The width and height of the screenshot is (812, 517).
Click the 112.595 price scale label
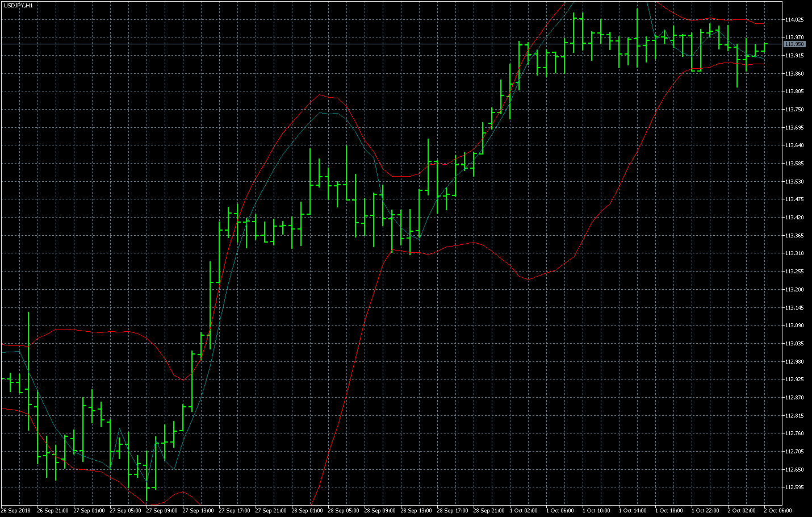[794, 487]
